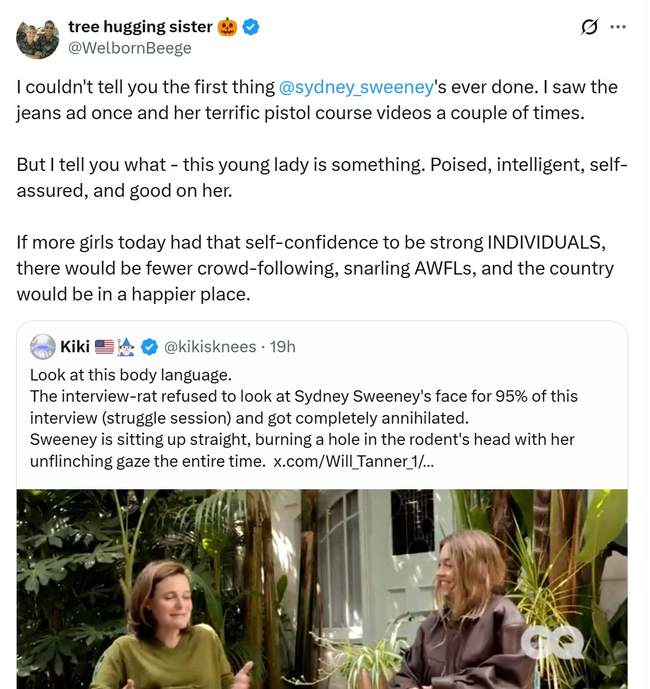
Task: Open the Grok actions icon
Action: click(590, 27)
